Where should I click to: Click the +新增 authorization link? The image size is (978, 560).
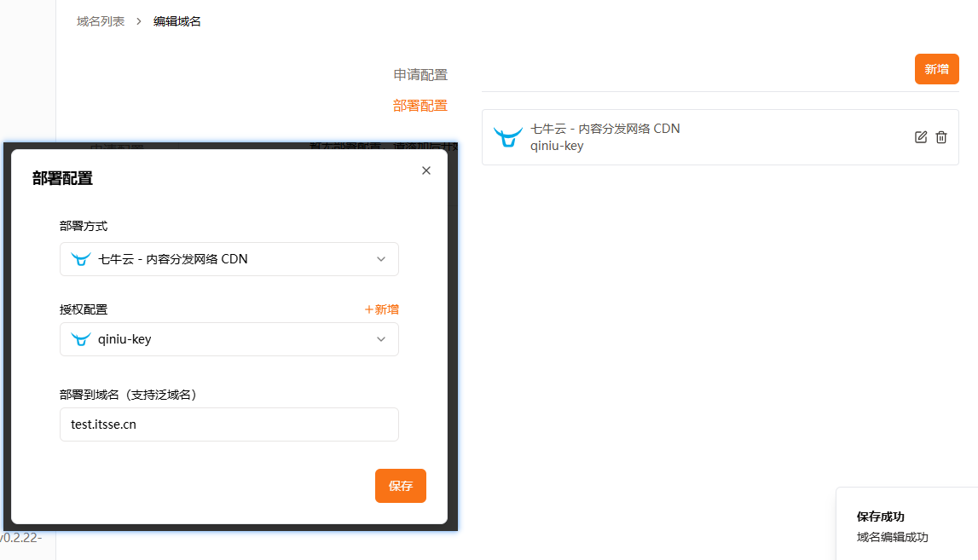tap(382, 309)
